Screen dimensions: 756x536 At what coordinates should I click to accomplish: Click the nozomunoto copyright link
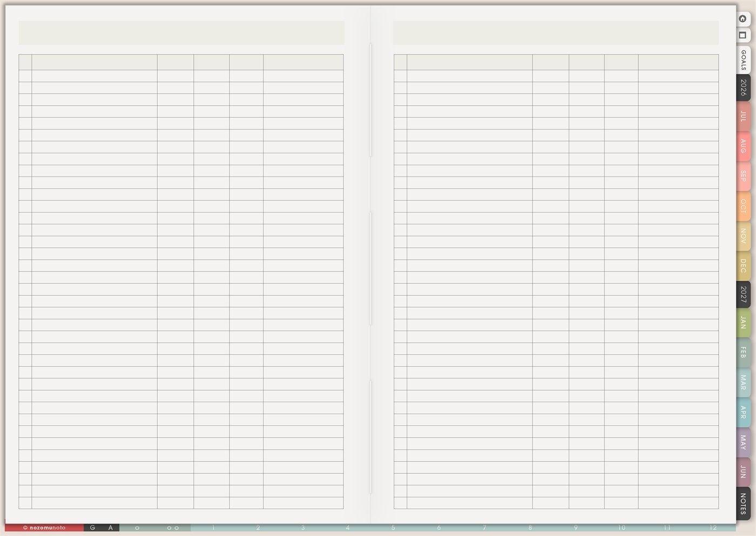click(x=44, y=527)
